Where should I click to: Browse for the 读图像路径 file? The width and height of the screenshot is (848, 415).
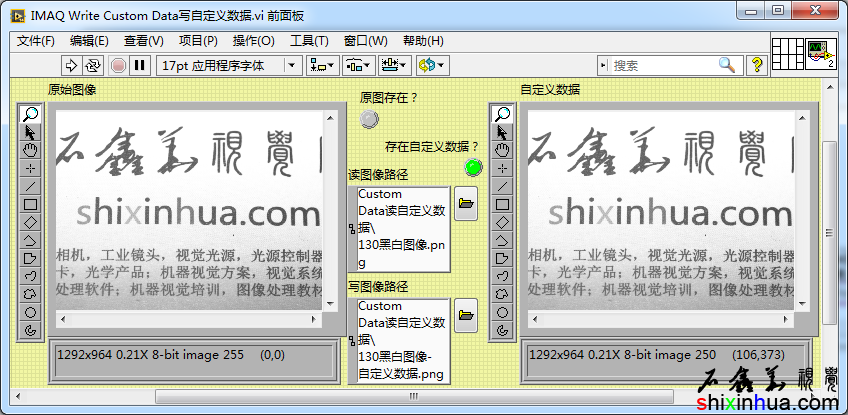click(465, 204)
